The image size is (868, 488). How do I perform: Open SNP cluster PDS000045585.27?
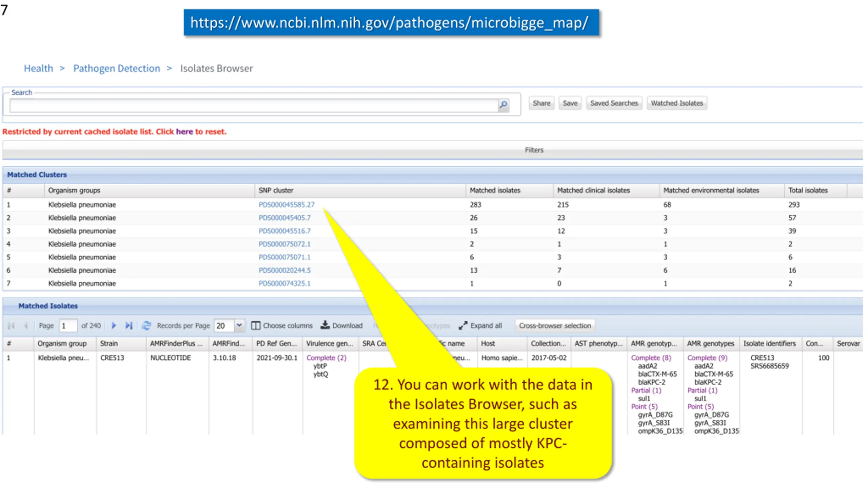click(x=287, y=205)
